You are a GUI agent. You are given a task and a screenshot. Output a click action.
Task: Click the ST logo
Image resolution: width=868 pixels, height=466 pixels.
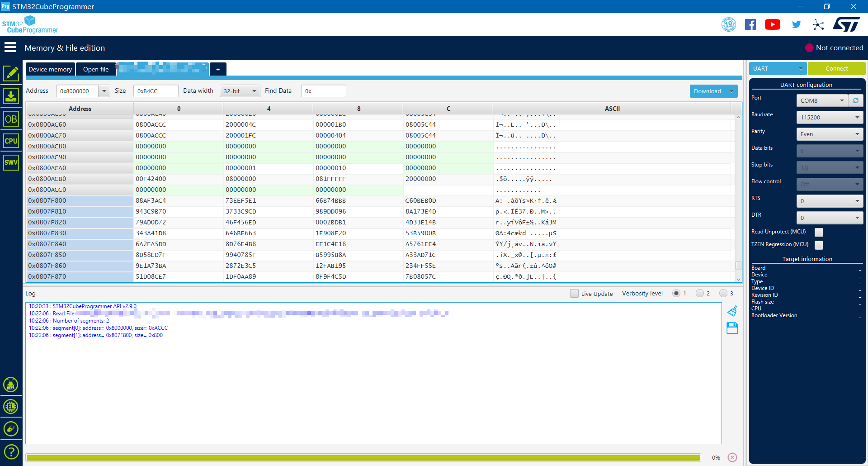(x=846, y=24)
